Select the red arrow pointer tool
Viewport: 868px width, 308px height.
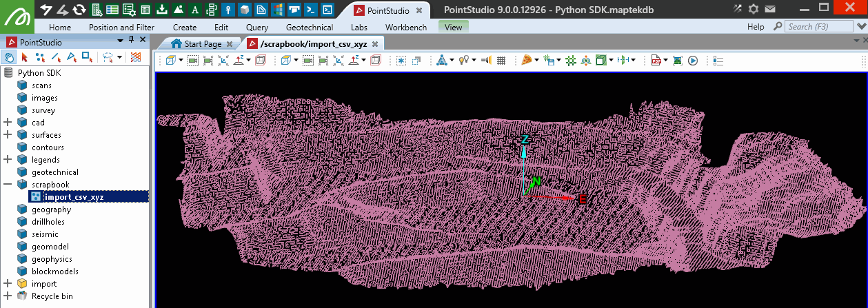(x=25, y=57)
